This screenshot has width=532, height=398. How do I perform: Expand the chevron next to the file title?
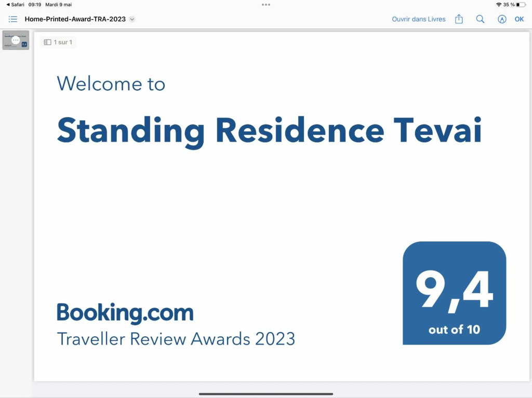coord(132,19)
